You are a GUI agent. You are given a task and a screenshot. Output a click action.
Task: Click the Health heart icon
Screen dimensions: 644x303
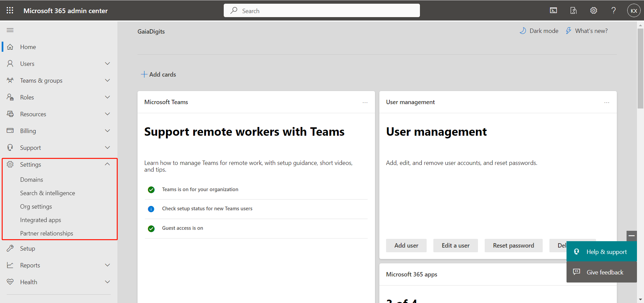click(10, 282)
